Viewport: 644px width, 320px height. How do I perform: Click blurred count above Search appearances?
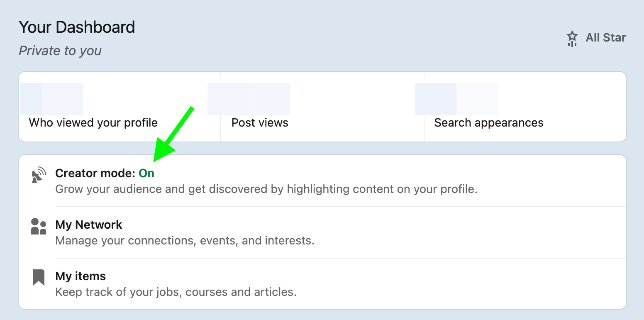coord(456,99)
